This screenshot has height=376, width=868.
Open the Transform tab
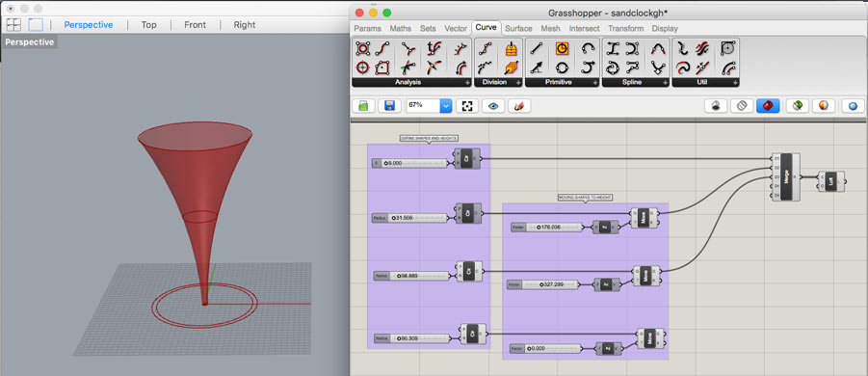tap(625, 28)
